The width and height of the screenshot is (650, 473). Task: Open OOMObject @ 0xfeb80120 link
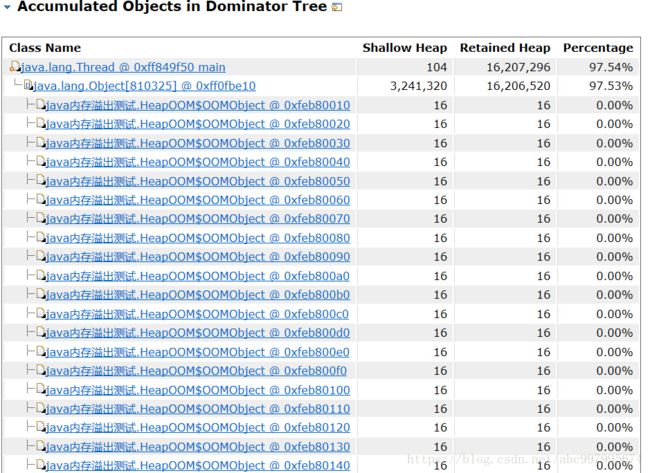[198, 428]
